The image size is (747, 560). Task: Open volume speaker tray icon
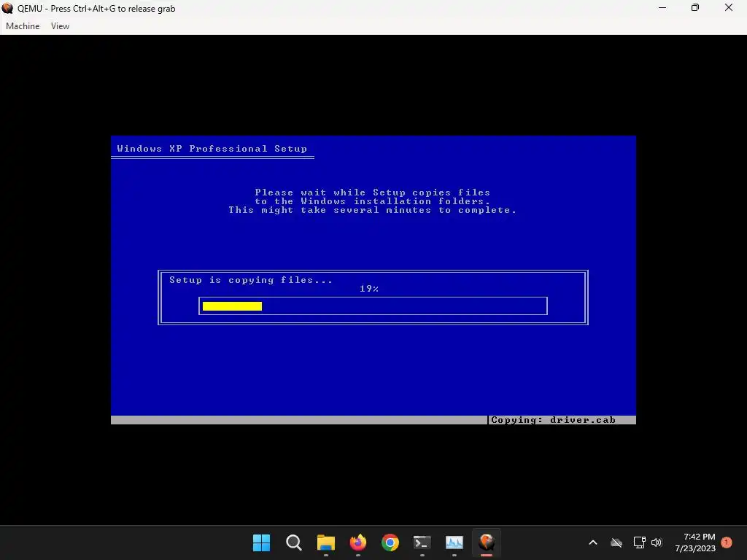[x=657, y=542]
